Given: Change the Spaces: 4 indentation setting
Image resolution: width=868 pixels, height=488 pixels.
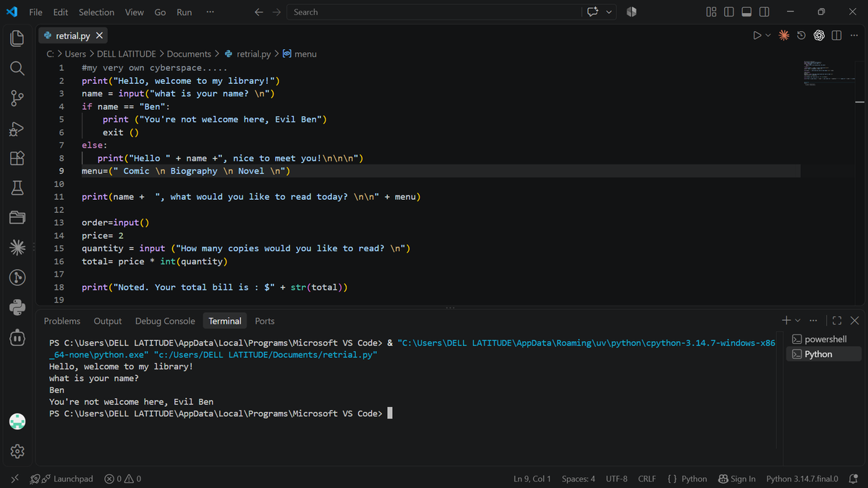Looking at the screenshot, I should pos(579,479).
